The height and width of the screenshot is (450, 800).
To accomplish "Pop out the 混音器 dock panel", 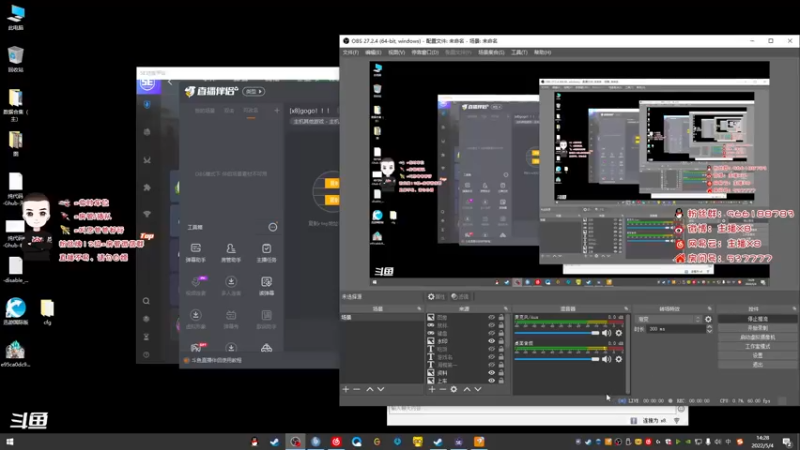I will tap(626, 309).
